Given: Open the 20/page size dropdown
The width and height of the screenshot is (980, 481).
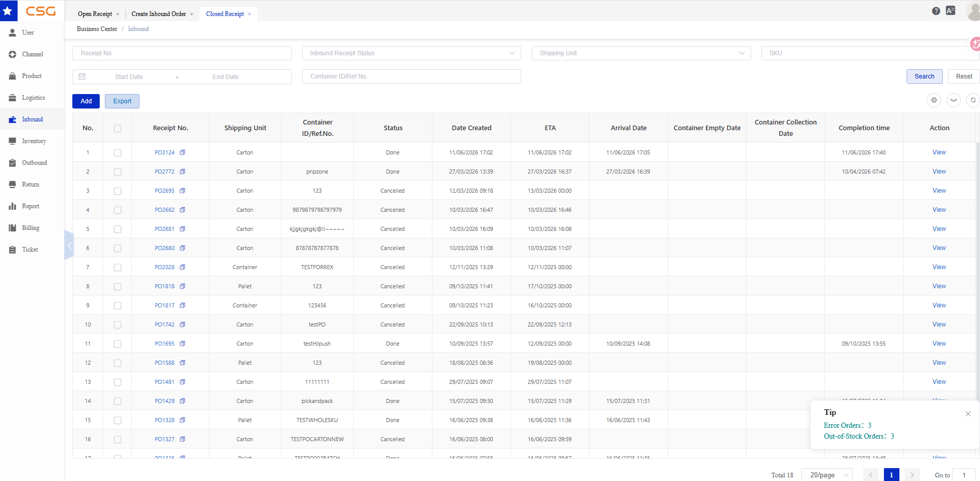Looking at the screenshot, I should (827, 475).
